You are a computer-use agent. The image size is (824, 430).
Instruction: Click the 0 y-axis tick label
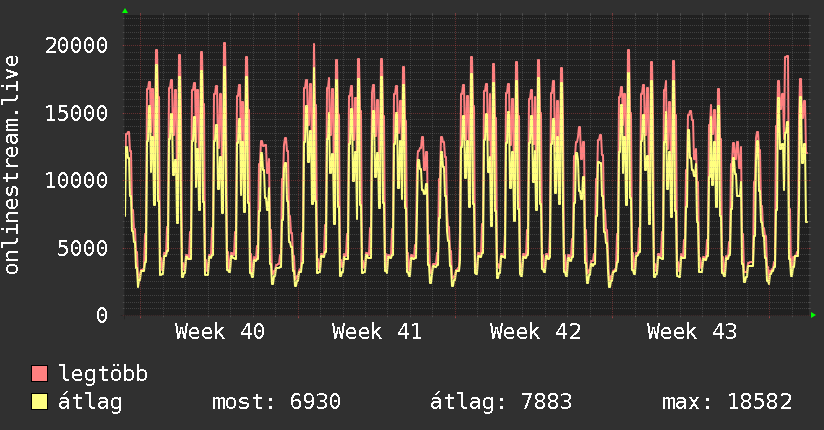pos(102,315)
